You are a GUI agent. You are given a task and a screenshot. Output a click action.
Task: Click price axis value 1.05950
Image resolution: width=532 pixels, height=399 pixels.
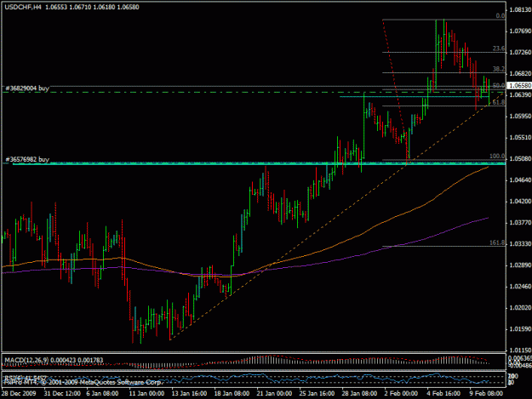point(520,117)
